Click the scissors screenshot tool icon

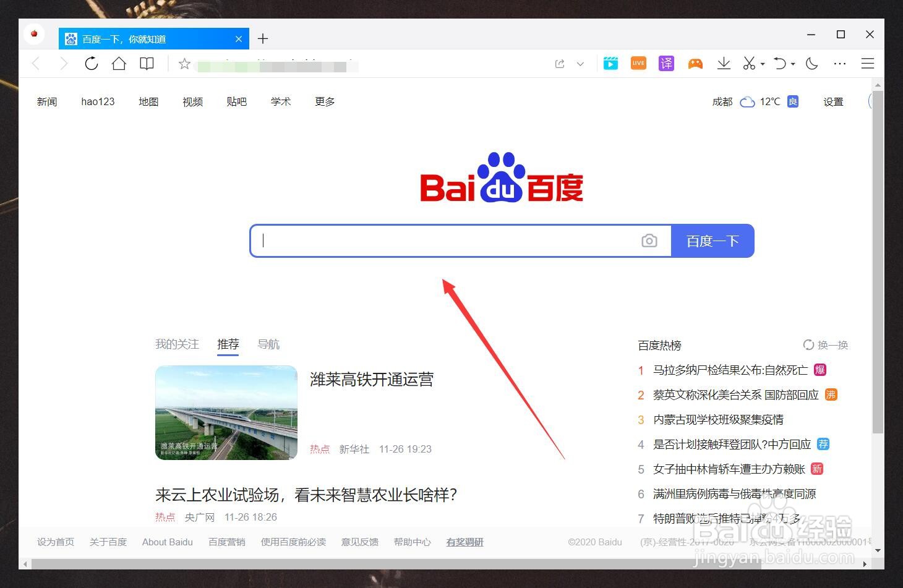tap(749, 63)
